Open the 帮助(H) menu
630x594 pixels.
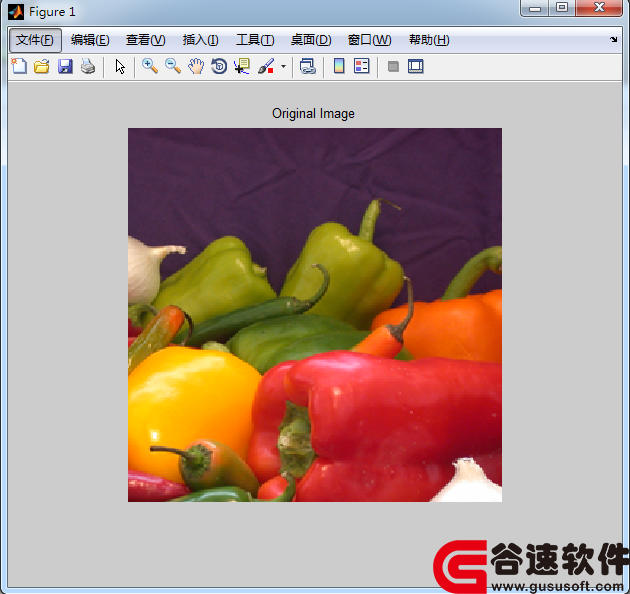click(x=429, y=40)
